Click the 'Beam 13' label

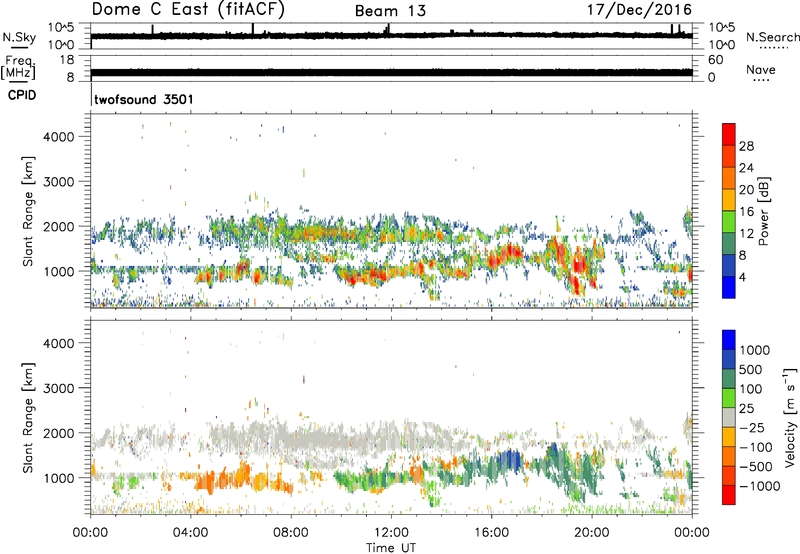click(x=390, y=11)
